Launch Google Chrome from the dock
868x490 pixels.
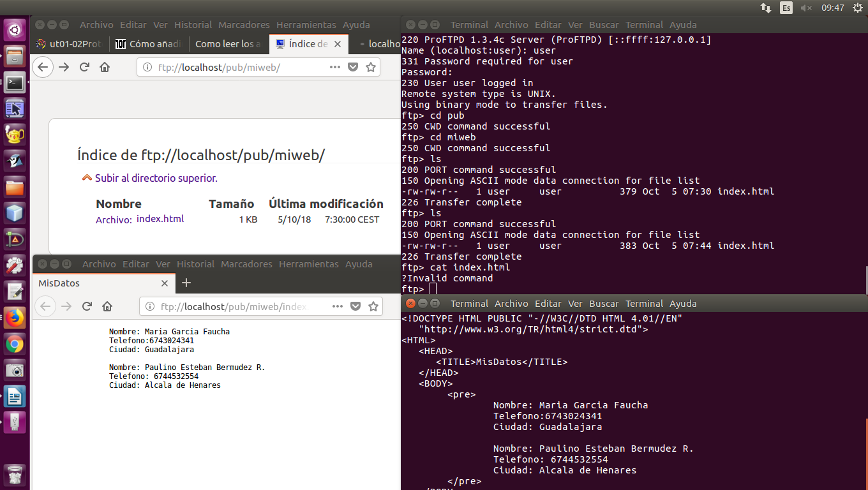[x=15, y=345]
